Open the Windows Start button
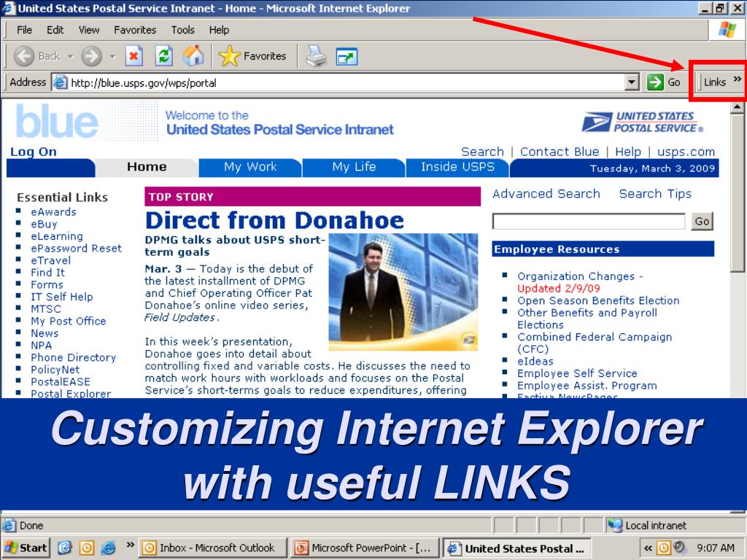Viewport: 747px width, 560px height. tap(26, 548)
